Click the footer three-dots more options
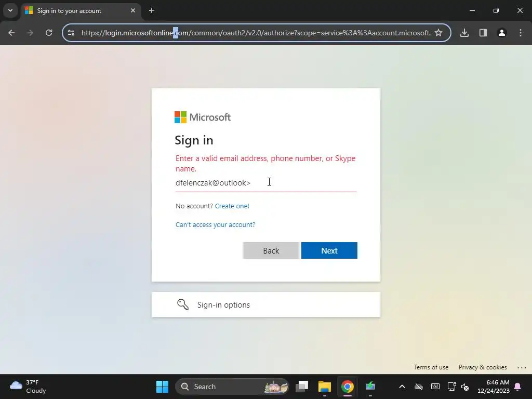Viewport: 532px width, 399px height. [522, 367]
